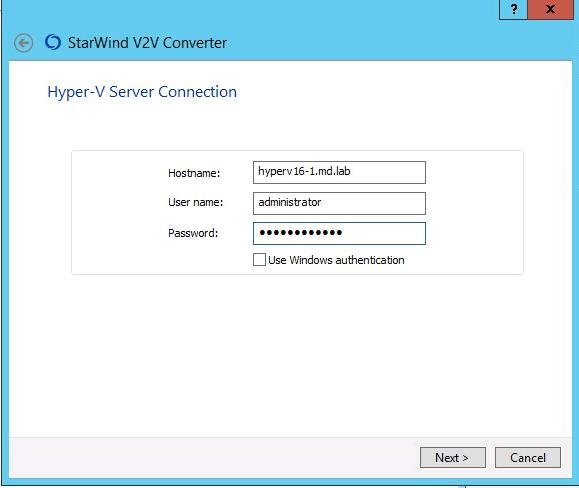Click the 'User name:' field label
The height and width of the screenshot is (488, 579).
pyautogui.click(x=195, y=202)
